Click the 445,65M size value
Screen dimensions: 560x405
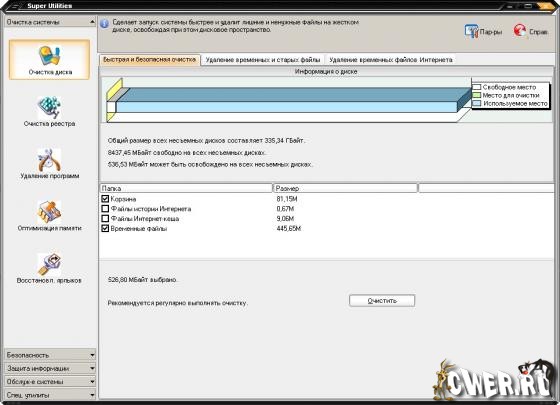[x=289, y=228]
